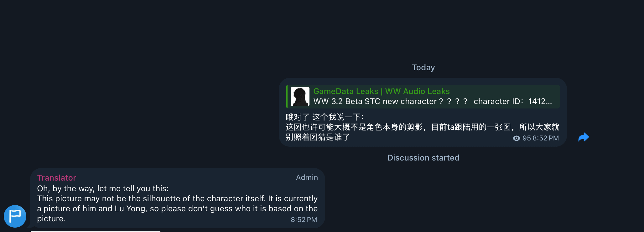The height and width of the screenshot is (232, 644).
Task: Click the eye views icon
Action: pyautogui.click(x=516, y=138)
